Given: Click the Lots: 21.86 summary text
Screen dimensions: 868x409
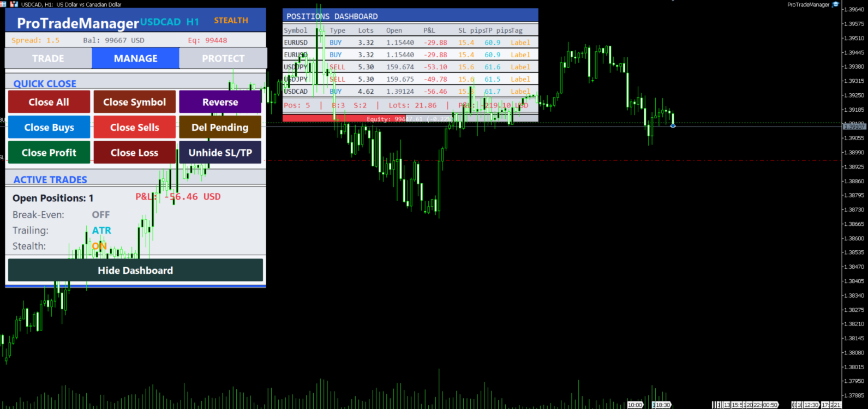Looking at the screenshot, I should coord(412,105).
